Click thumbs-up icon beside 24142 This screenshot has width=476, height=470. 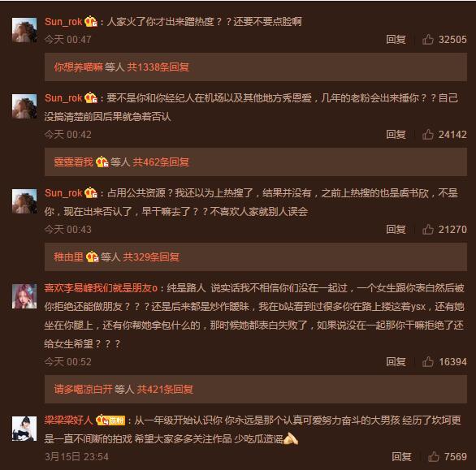[x=428, y=135]
